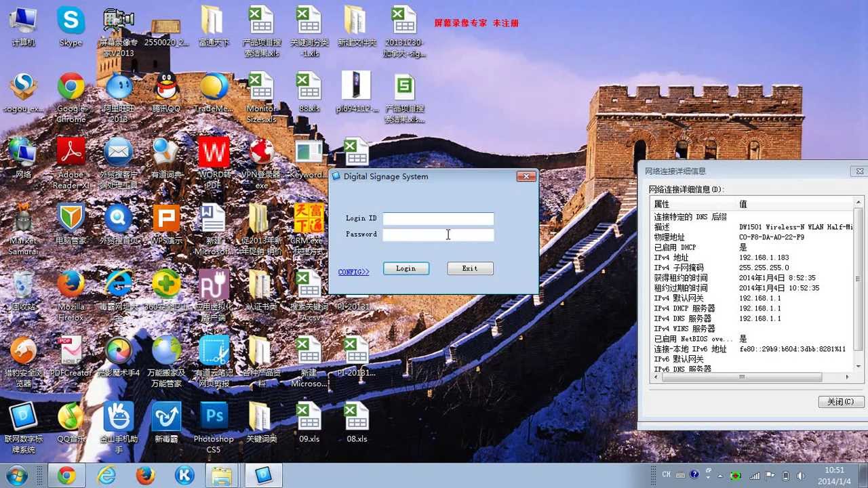
Task: Open the CONFIG>> link
Action: (354, 272)
